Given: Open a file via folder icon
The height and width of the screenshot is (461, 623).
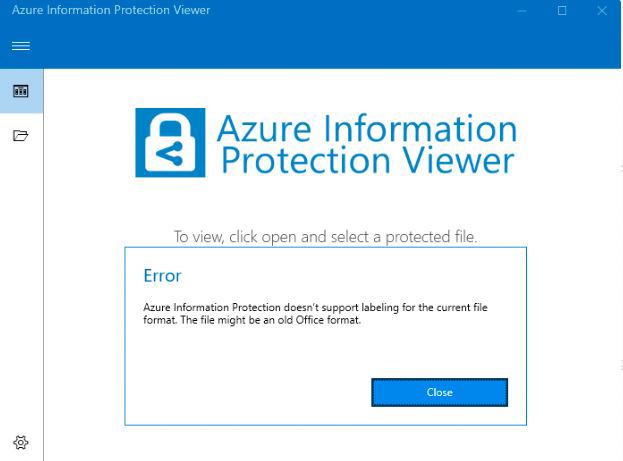Looking at the screenshot, I should click(x=21, y=135).
